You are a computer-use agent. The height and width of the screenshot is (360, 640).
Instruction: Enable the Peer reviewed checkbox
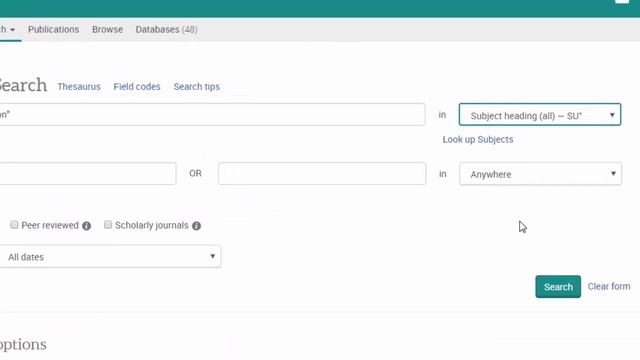(x=14, y=224)
